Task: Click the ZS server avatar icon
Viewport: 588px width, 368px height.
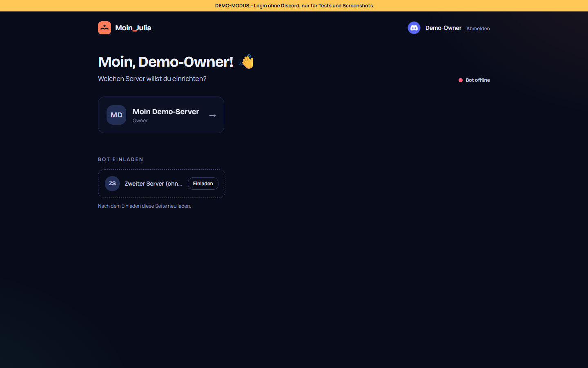Action: point(112,184)
